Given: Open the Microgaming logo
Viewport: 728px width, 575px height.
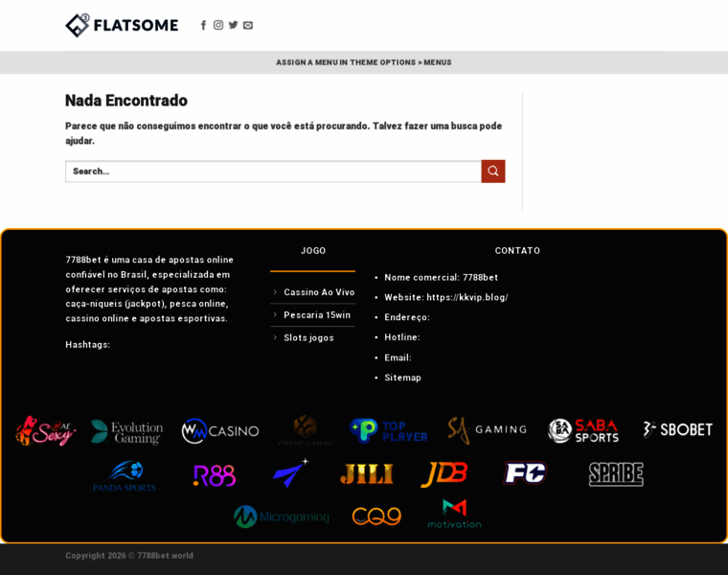Looking at the screenshot, I should [282, 517].
